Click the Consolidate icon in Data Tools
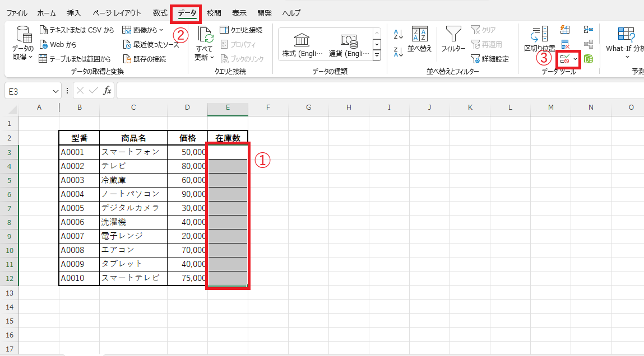The image size is (644, 356). coord(588,30)
